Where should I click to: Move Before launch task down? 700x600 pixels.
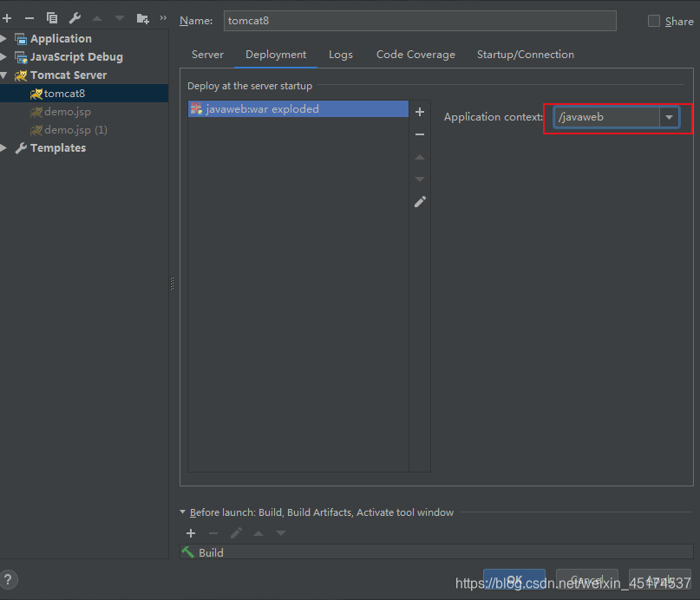pos(281,533)
